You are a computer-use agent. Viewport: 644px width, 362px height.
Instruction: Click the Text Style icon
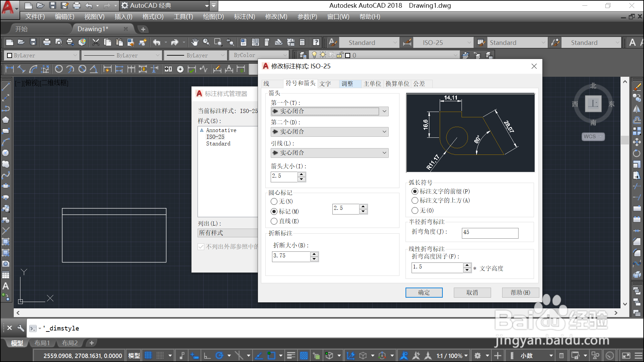332,42
